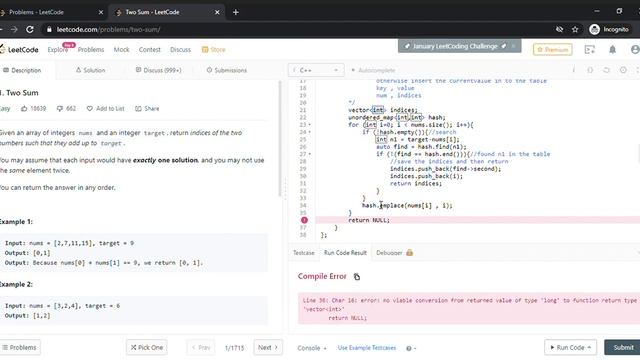
Task: Open the Submissions tab
Action: tap(227, 70)
